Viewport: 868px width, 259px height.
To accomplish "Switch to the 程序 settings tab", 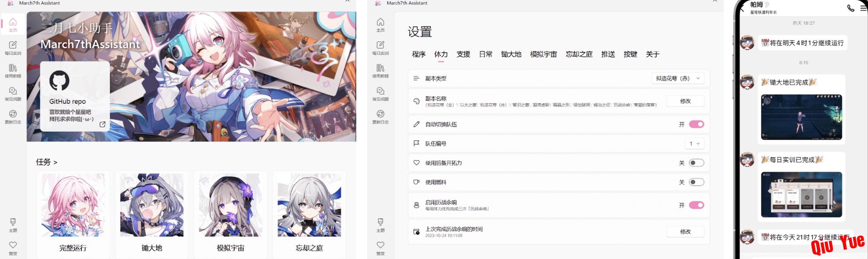I will [419, 54].
